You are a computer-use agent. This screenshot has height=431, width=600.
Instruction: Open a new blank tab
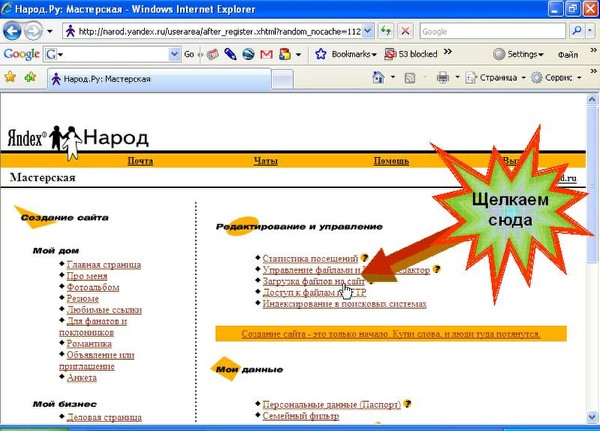click(283, 80)
